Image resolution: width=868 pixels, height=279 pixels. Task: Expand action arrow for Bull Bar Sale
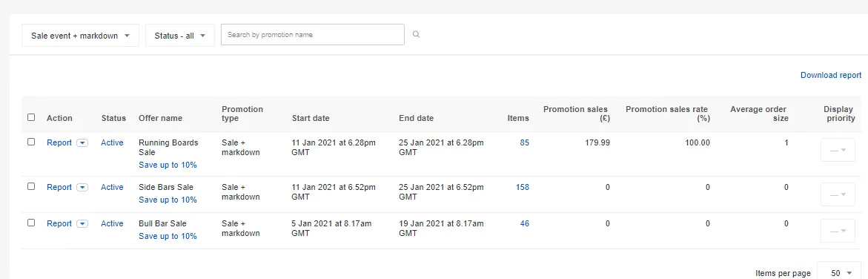click(82, 223)
